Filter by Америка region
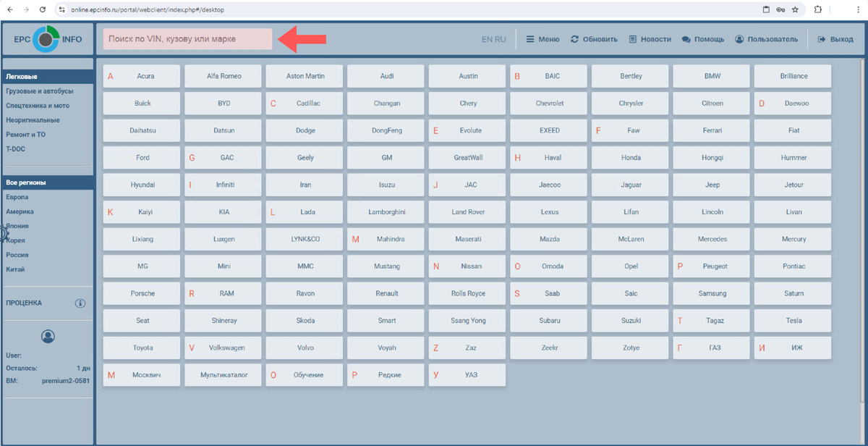This screenshot has width=868, height=446. 20,211
